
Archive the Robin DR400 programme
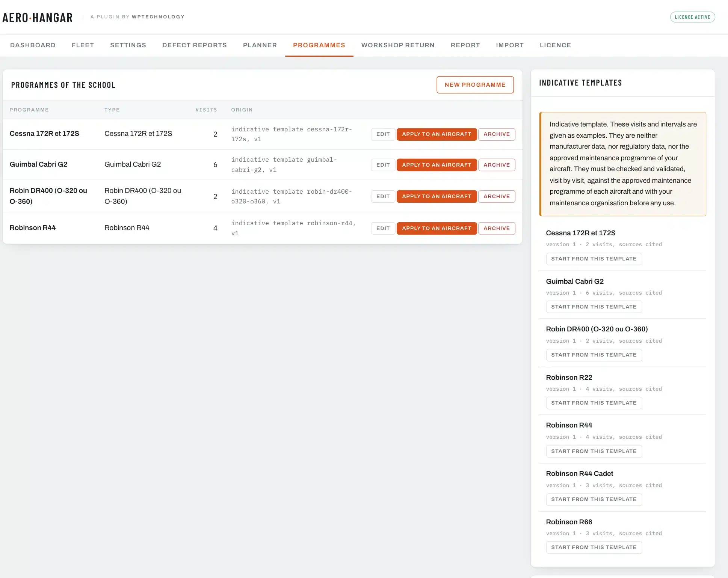[x=497, y=196]
